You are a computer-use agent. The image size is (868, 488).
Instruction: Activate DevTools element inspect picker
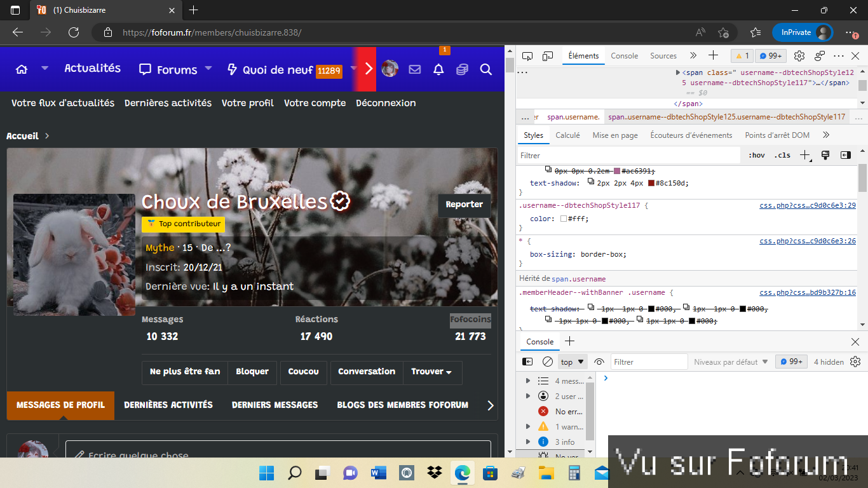528,56
